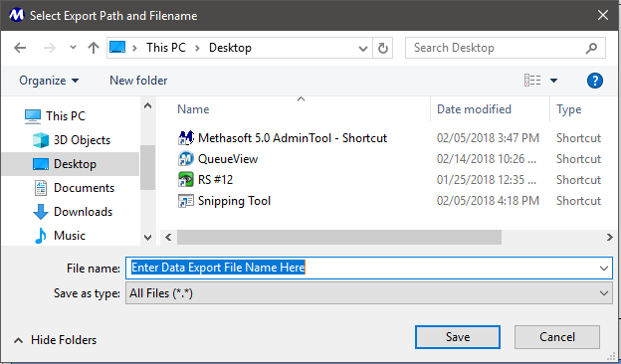Screen dimensions: 621x364
Task: Click the 3D Objects cube icon
Action: (41, 140)
